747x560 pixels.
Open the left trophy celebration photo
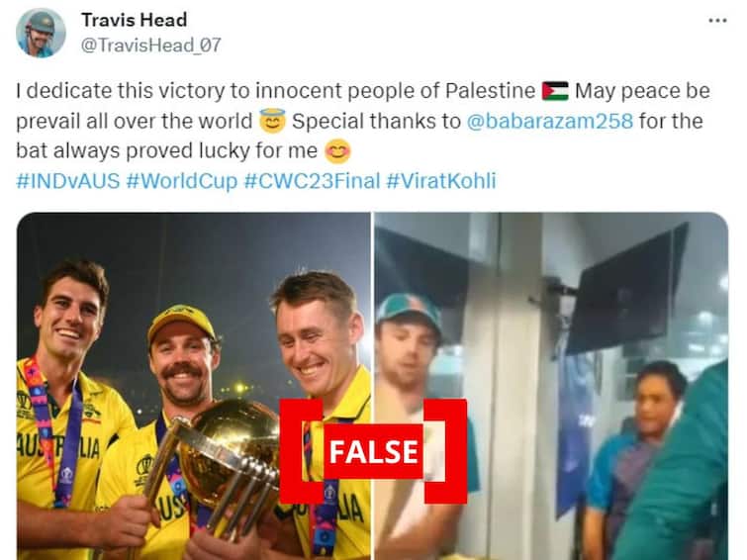tap(194, 386)
